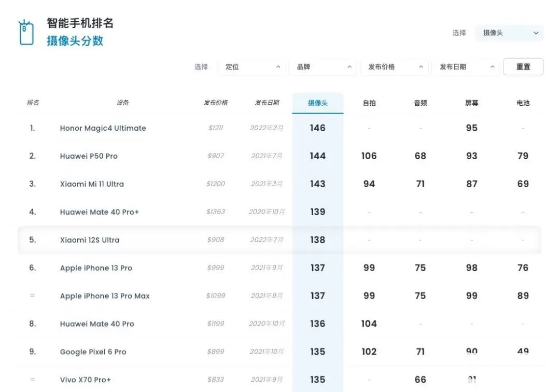Expand the 定位 filter dropdown
The height and width of the screenshot is (392, 560).
click(252, 67)
